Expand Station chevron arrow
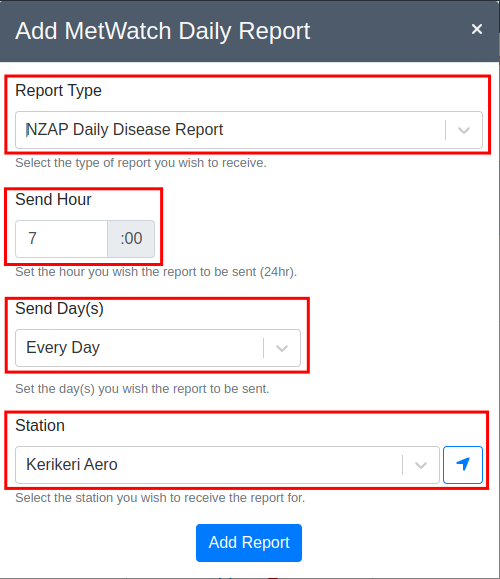 coord(421,465)
